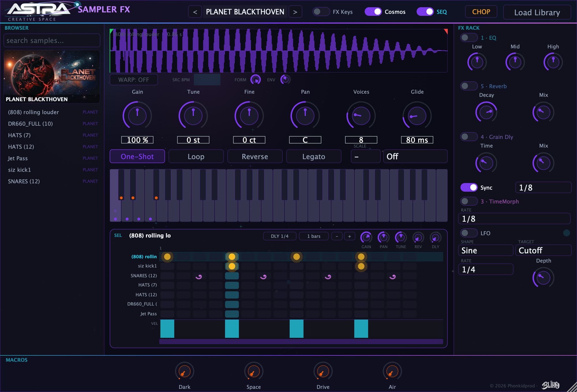Click the LFO Depth knob
This screenshot has height=392, width=577.
pos(544,278)
